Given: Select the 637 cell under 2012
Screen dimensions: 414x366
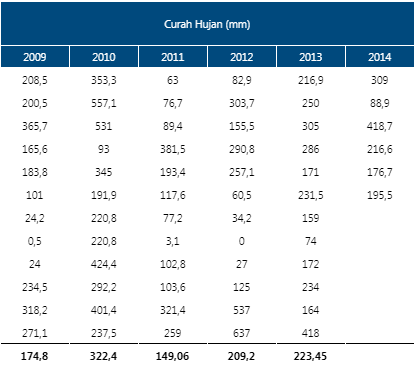Looking at the screenshot, I should pos(242,333).
